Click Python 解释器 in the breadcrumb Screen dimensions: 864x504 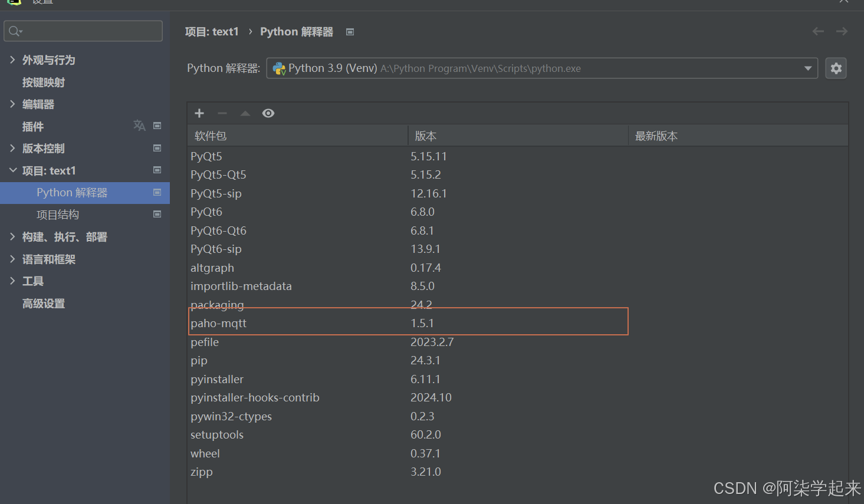tap(297, 31)
